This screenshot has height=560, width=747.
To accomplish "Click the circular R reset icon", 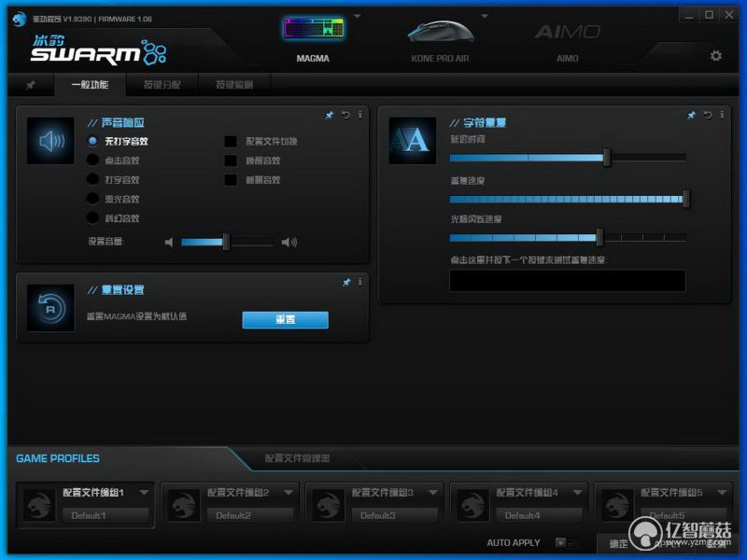I will 50,308.
